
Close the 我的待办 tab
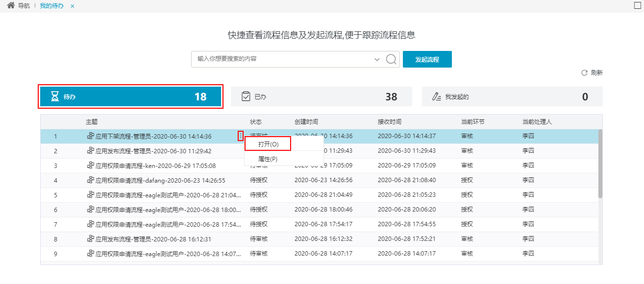coord(73,6)
